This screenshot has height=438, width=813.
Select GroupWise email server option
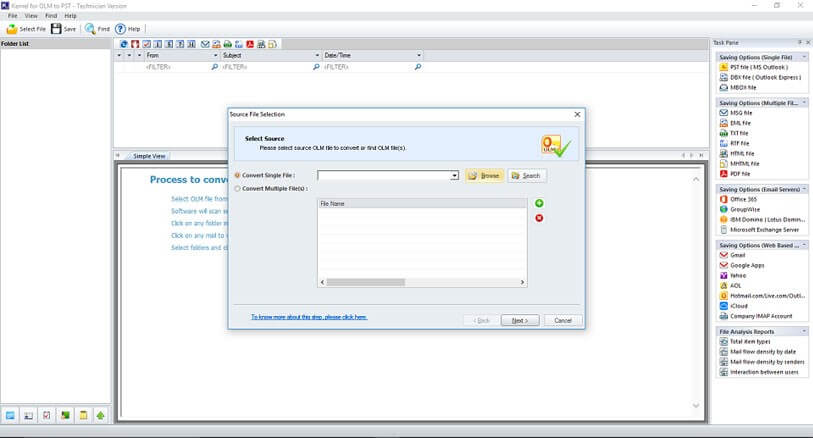coord(740,209)
